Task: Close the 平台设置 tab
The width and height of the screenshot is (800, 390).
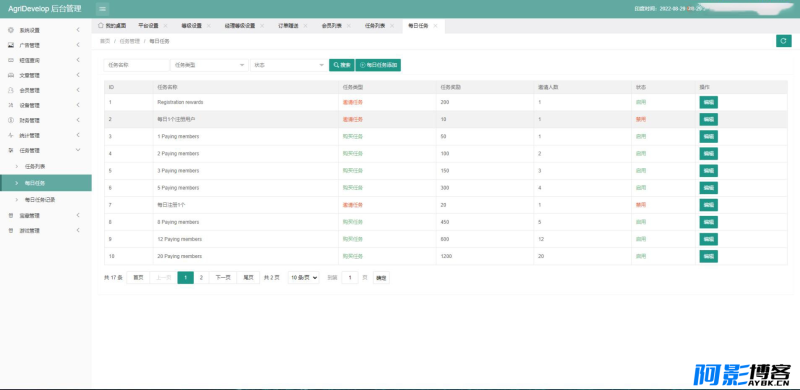Action: (x=165, y=26)
